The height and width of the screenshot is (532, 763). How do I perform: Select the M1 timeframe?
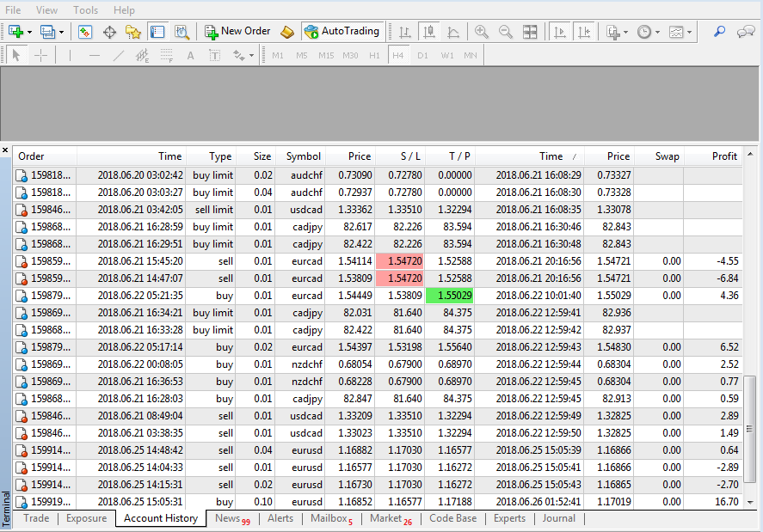pos(277,56)
